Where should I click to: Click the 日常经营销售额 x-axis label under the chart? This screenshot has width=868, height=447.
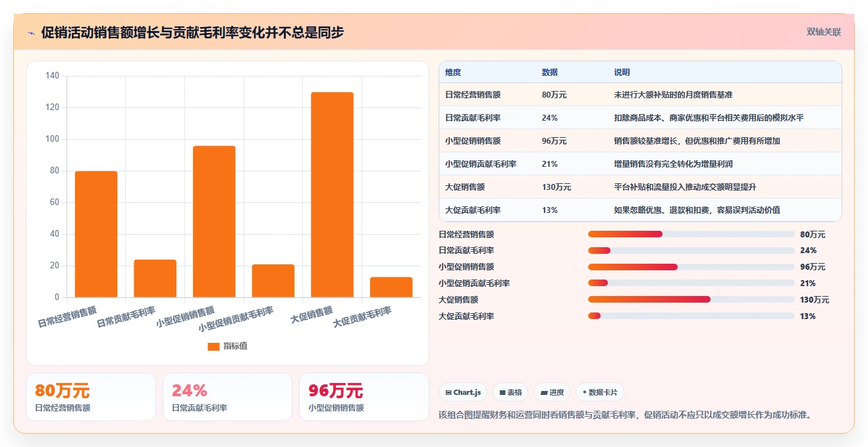point(67,317)
